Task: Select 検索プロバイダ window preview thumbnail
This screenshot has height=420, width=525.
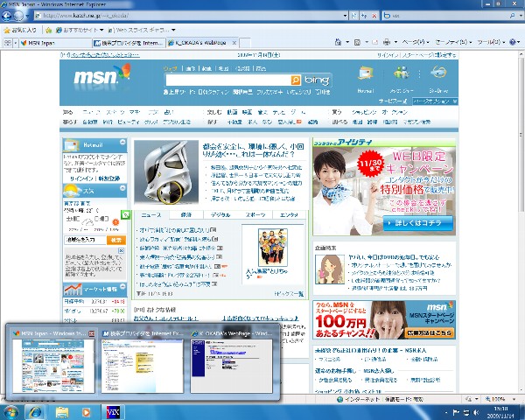Action: tap(143, 366)
